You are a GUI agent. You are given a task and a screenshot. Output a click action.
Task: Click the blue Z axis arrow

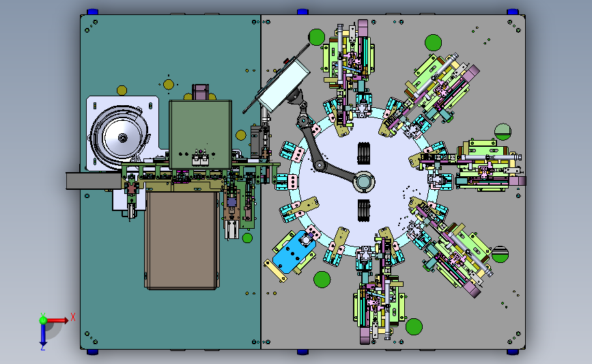(x=42, y=335)
